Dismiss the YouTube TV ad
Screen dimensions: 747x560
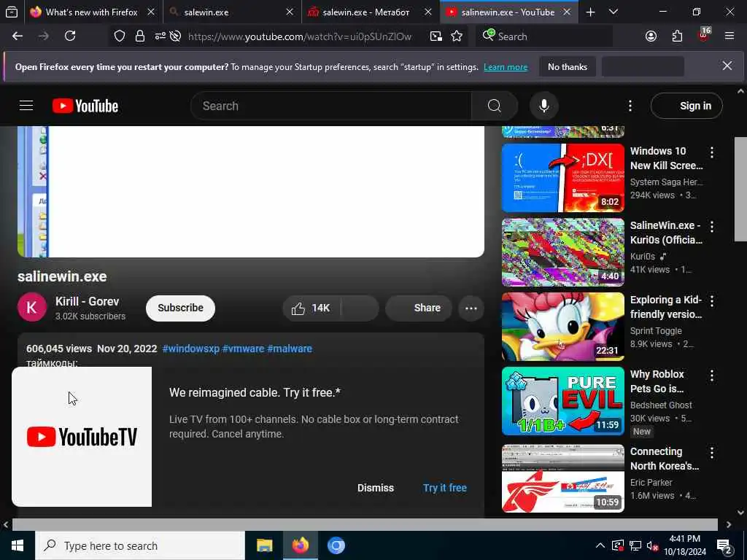click(376, 488)
